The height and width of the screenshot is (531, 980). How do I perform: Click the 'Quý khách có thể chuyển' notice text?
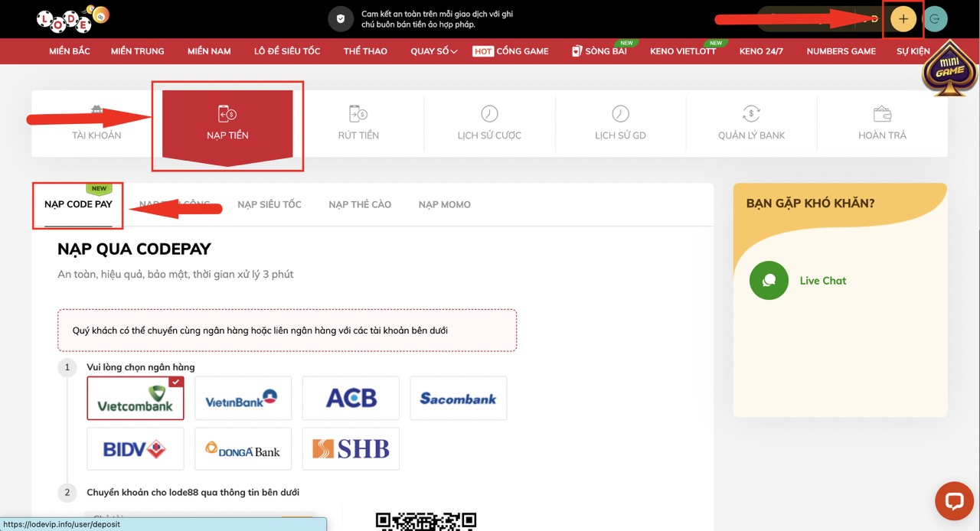click(260, 331)
